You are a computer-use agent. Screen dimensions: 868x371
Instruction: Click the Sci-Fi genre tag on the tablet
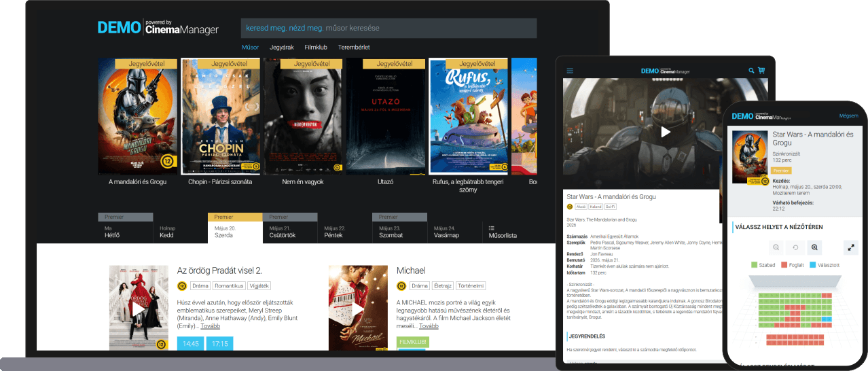coord(610,207)
